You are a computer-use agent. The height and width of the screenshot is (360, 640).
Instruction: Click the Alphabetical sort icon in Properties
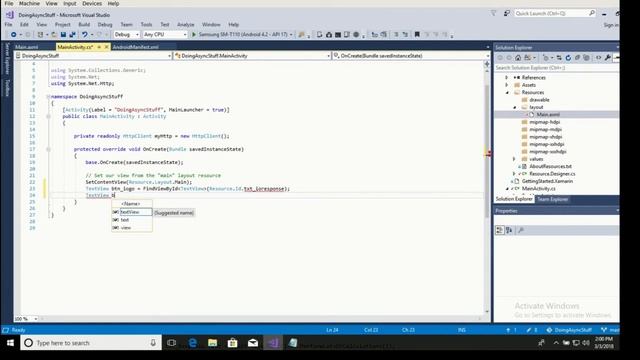click(509, 231)
